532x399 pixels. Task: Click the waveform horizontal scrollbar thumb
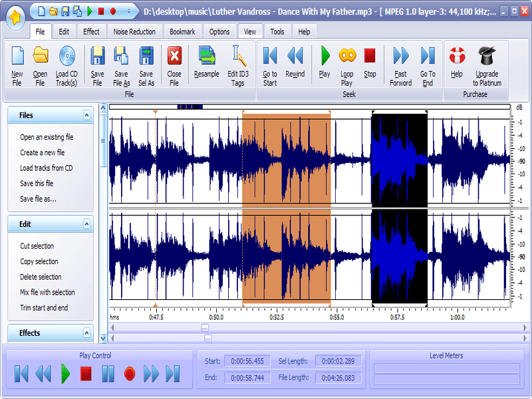pos(206,328)
